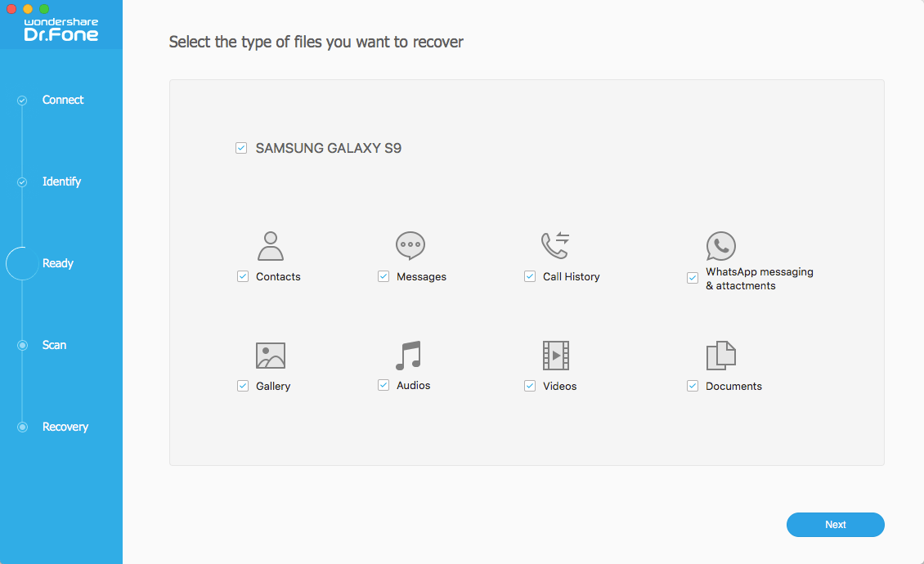The height and width of the screenshot is (564, 924).
Task: Click the Gallery label text
Action: click(x=273, y=386)
